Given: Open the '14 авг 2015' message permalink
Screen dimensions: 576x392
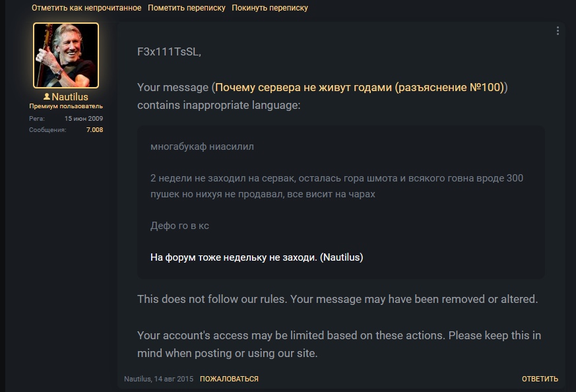Looking at the screenshot, I should click(174, 379).
